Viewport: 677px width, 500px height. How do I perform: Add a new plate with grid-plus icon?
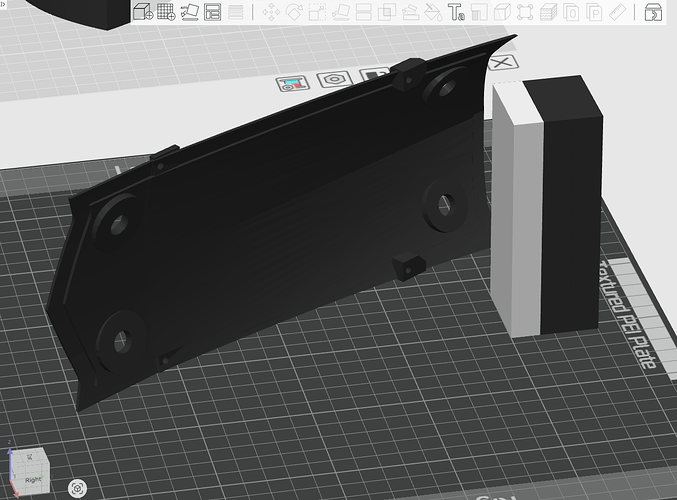tap(166, 12)
